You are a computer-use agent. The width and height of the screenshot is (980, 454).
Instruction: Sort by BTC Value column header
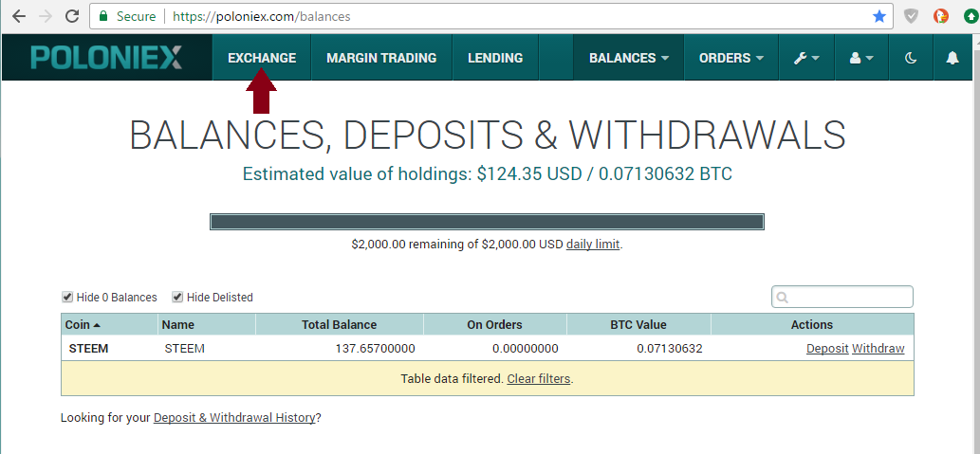(638, 325)
